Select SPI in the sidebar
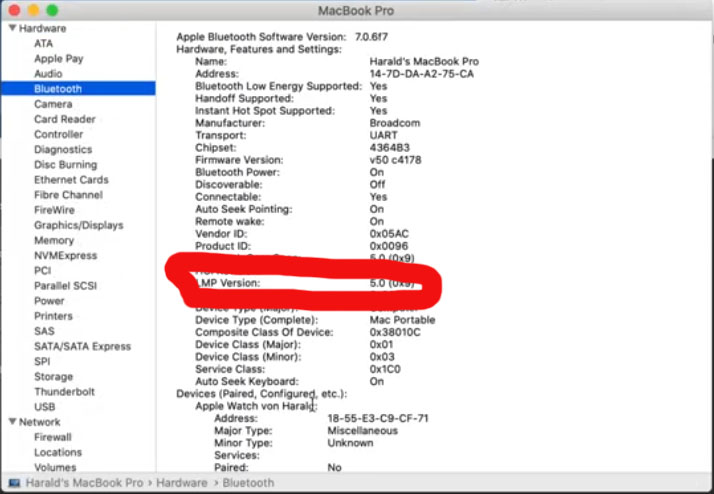The height and width of the screenshot is (494, 714). 42,362
